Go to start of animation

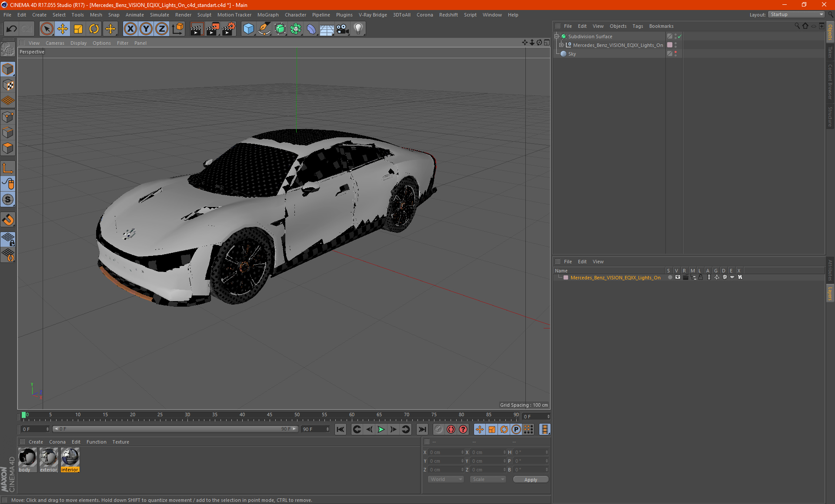tap(341, 429)
